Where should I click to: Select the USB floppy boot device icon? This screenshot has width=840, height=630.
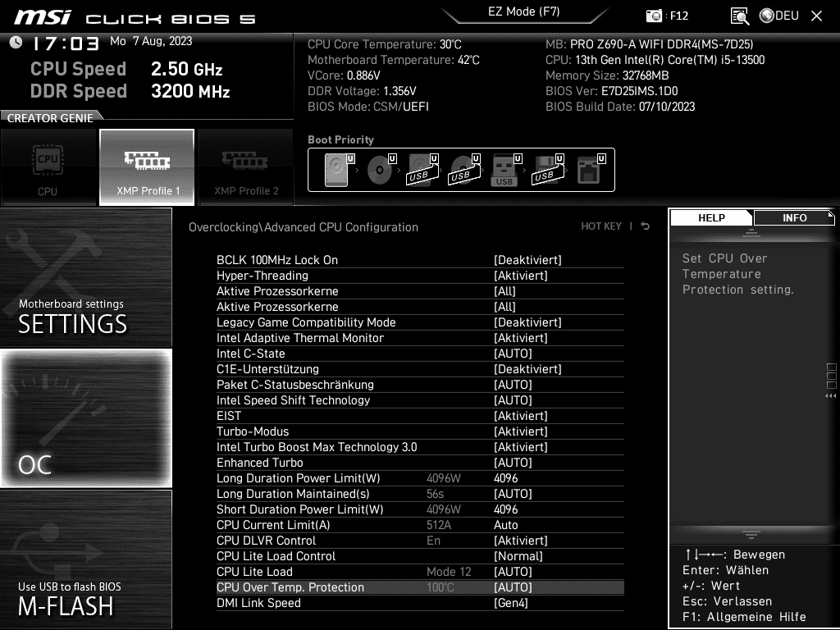pos(548,170)
